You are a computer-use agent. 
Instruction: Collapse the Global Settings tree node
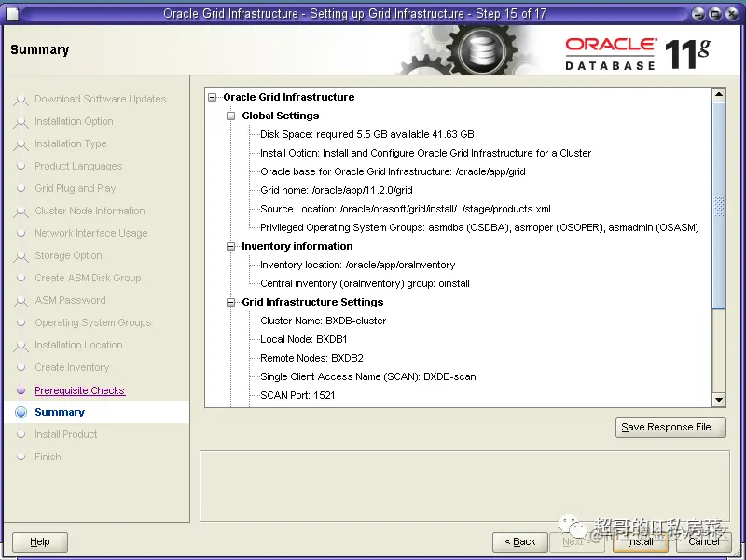point(230,116)
